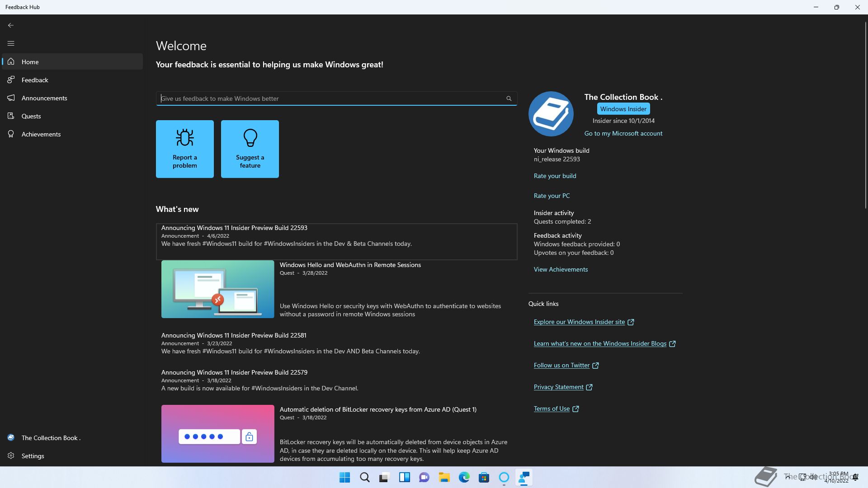The image size is (868, 488).
Task: Select Home in the sidebar
Action: (x=72, y=62)
